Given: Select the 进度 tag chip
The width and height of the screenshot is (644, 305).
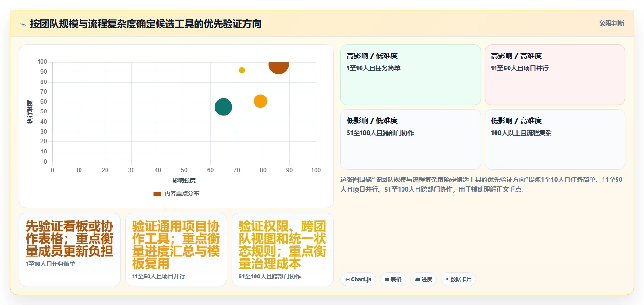Looking at the screenshot, I should coord(424,279).
